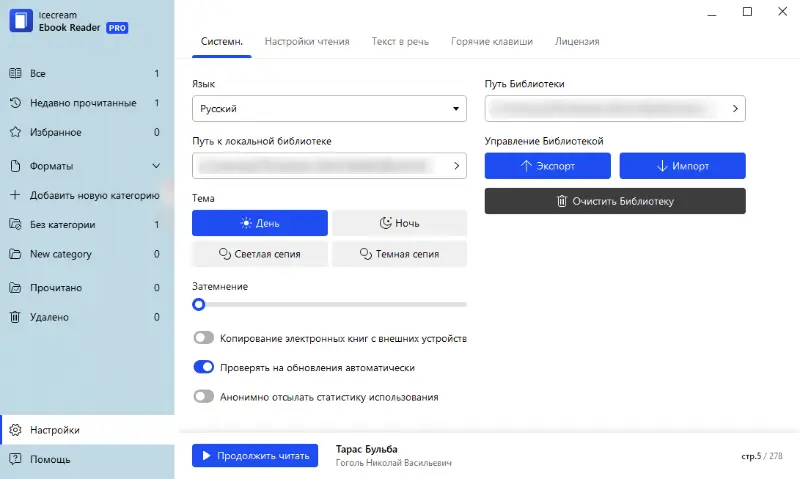Image resolution: width=800 pixels, height=479 pixels.
Task: Click the Путь к локальной библиотеке path field
Action: (x=329, y=166)
